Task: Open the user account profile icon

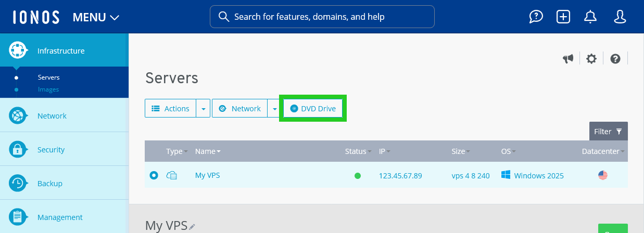Action: 620,17
